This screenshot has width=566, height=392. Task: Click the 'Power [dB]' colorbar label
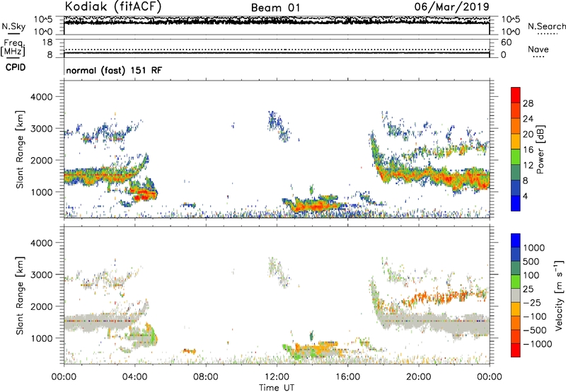pyautogui.click(x=540, y=149)
